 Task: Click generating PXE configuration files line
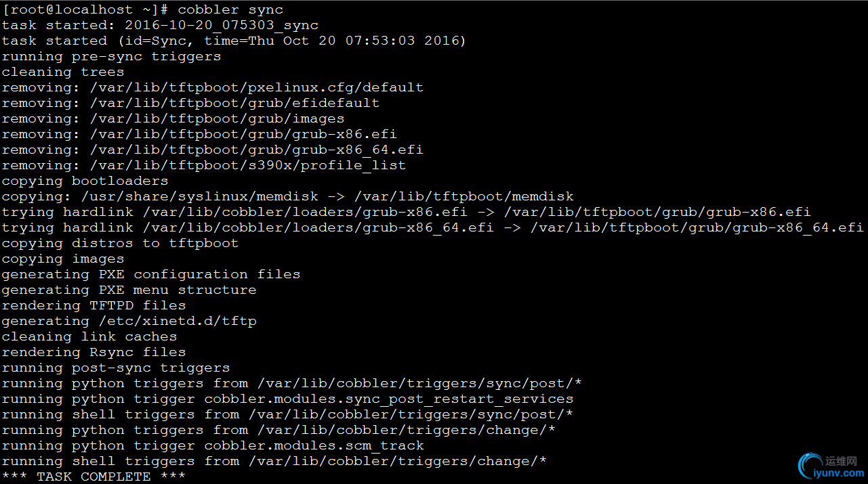(151, 274)
